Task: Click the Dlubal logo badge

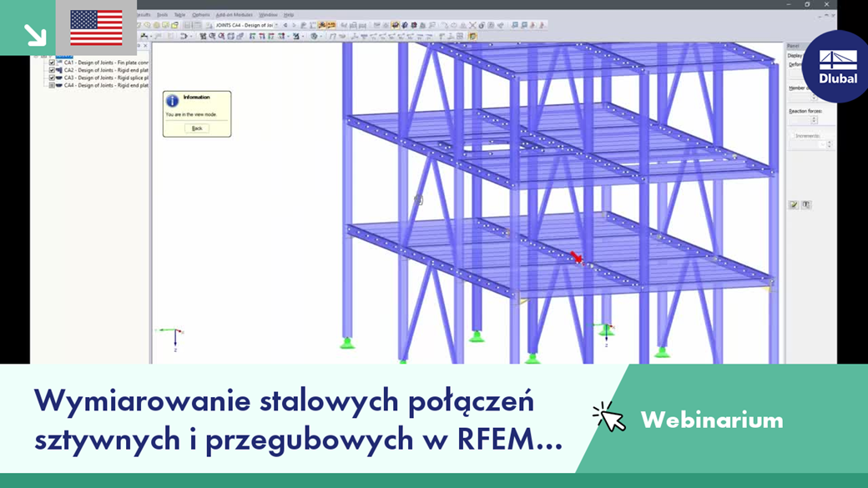Action: click(x=836, y=67)
